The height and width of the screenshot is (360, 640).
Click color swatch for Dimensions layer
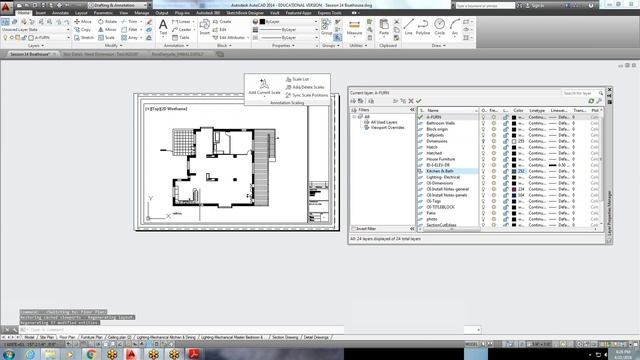[x=514, y=141]
